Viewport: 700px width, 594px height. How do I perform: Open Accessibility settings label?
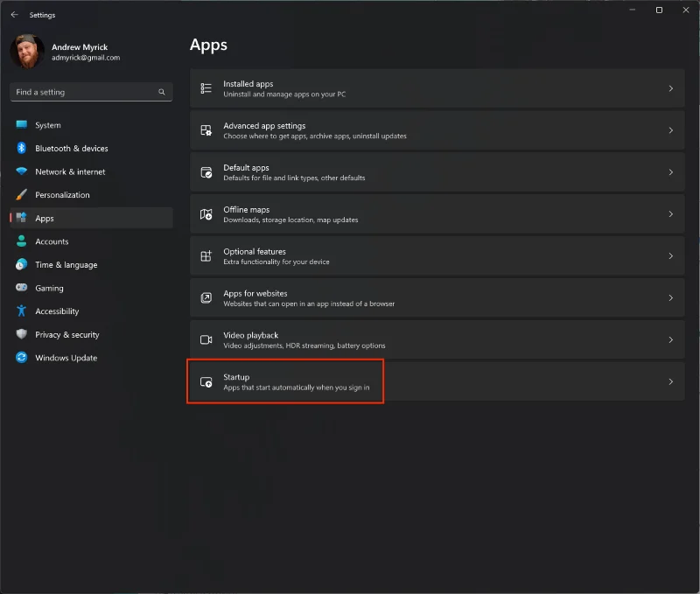click(x=57, y=311)
